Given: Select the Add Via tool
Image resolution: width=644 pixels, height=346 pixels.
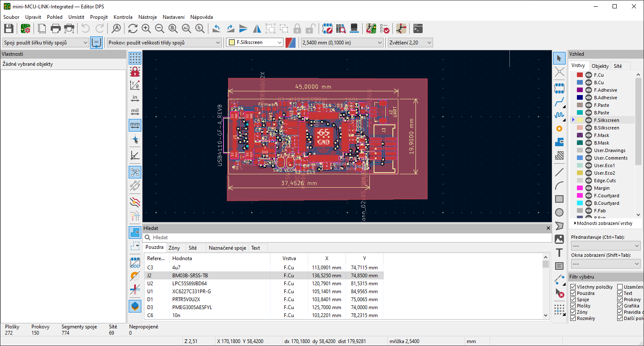Looking at the screenshot, I should [559, 129].
